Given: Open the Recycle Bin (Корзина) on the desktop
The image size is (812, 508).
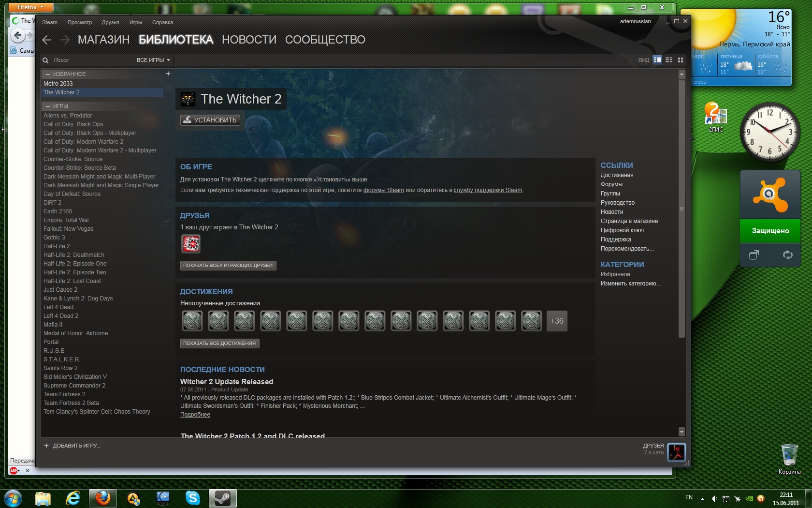Looking at the screenshot, I should click(x=789, y=459).
